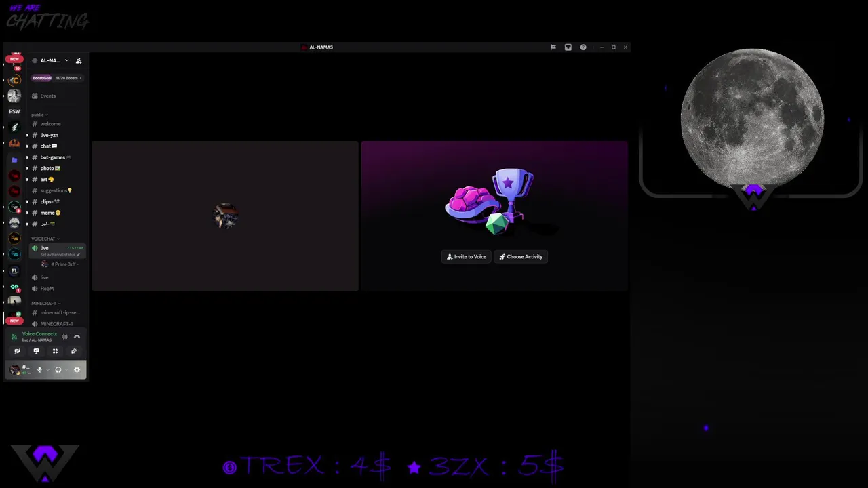Image resolution: width=868 pixels, height=488 pixels.
Task: Click Set a channel status pencil
Action: (78, 255)
